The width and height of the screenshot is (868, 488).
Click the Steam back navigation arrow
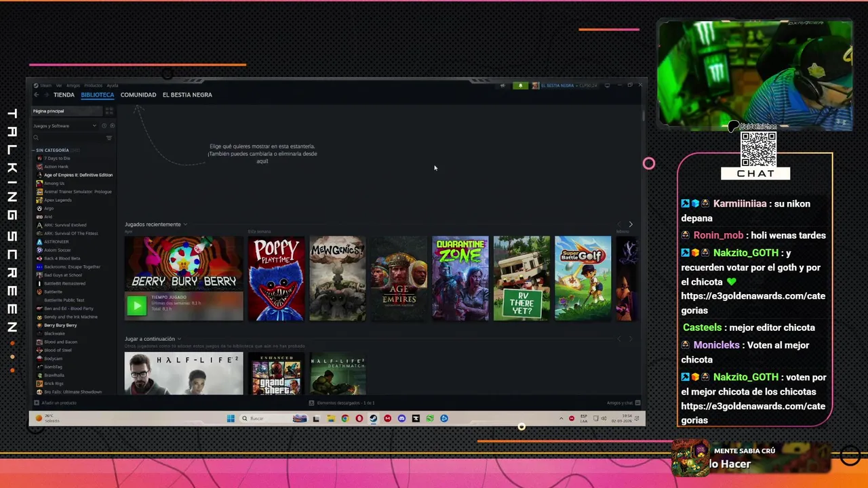37,95
